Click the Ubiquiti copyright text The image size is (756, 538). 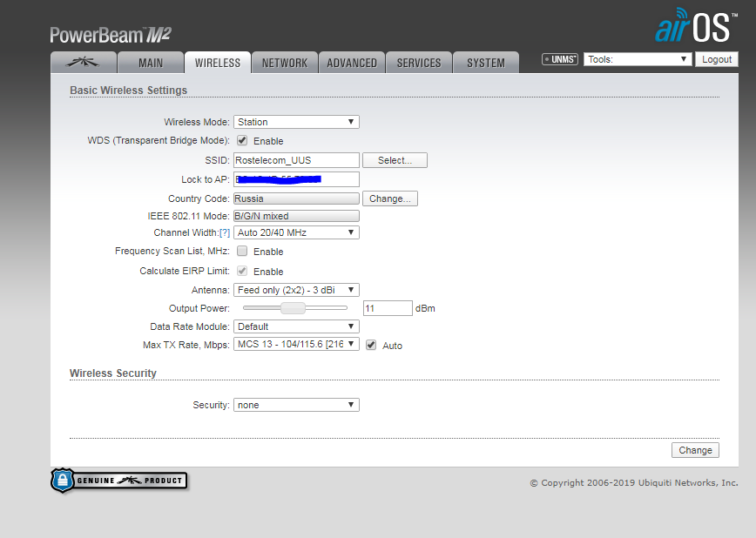634,482
